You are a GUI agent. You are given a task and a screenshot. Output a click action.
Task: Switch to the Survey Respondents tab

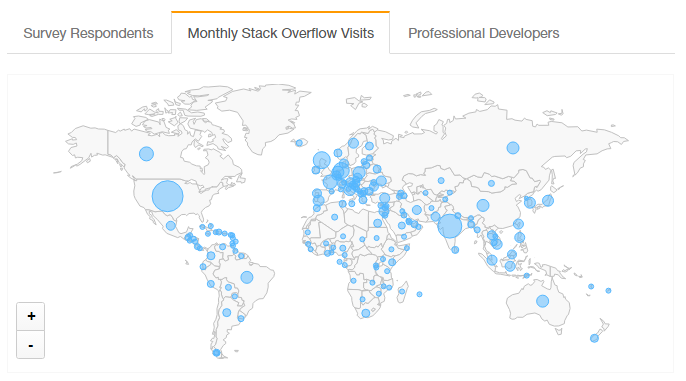click(x=88, y=33)
